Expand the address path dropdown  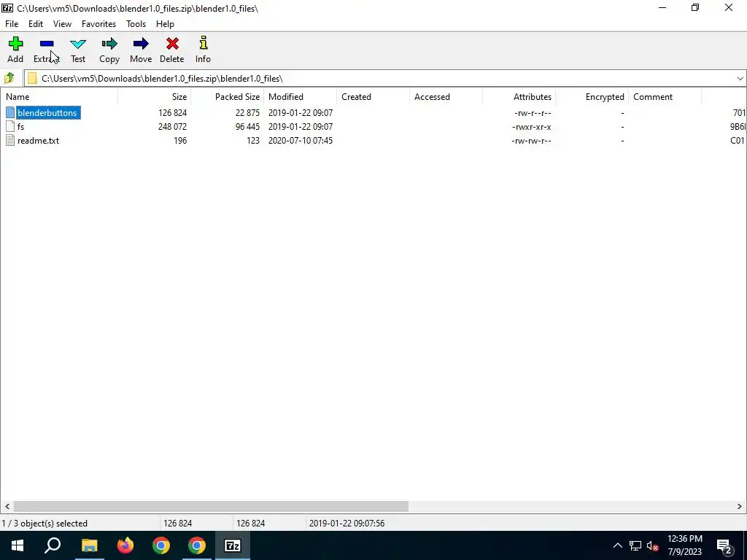click(x=740, y=79)
